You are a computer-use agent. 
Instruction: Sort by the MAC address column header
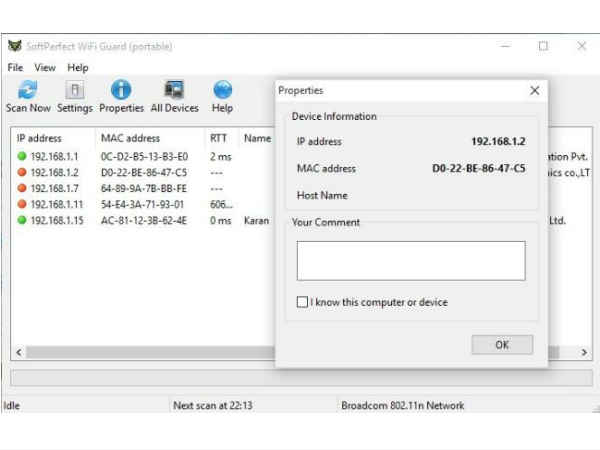pyautogui.click(x=130, y=138)
